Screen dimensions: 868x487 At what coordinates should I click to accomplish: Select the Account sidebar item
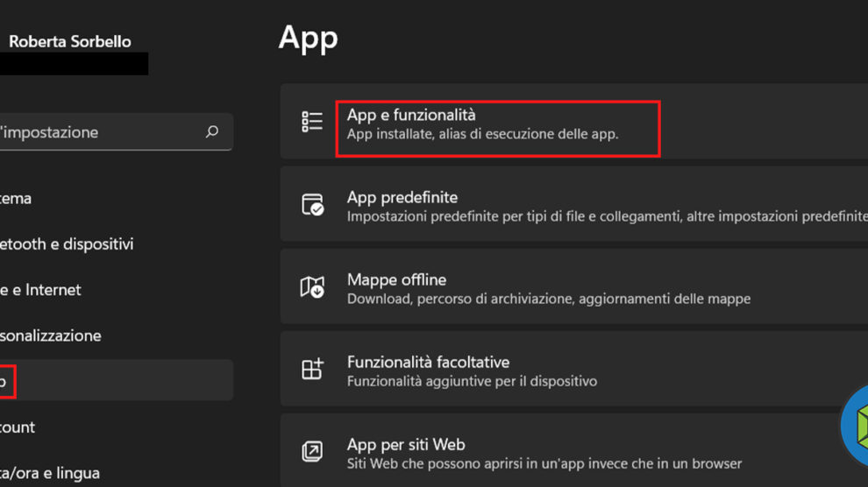[x=18, y=427]
